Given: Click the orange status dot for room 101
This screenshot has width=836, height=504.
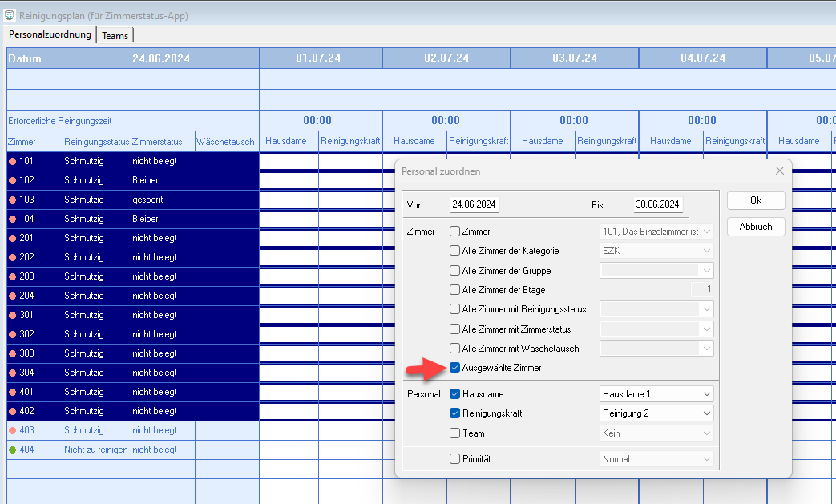Looking at the screenshot, I should point(13,161).
